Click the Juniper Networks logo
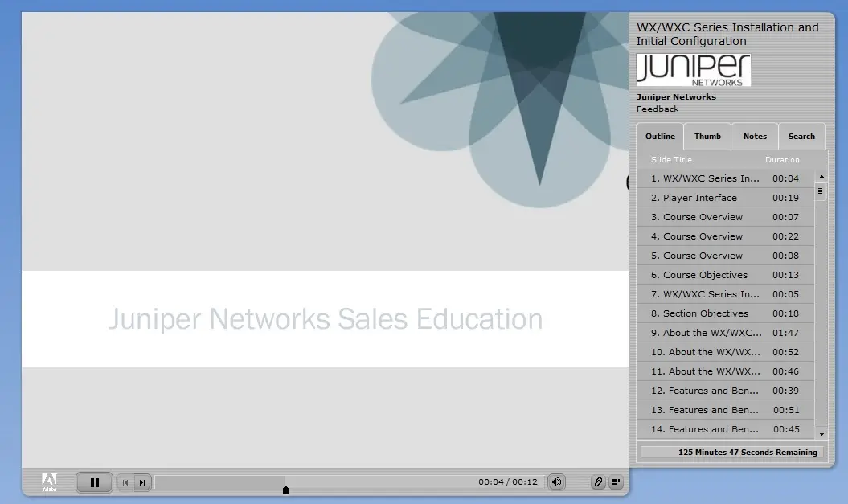This screenshot has height=504, width=848. tap(694, 70)
